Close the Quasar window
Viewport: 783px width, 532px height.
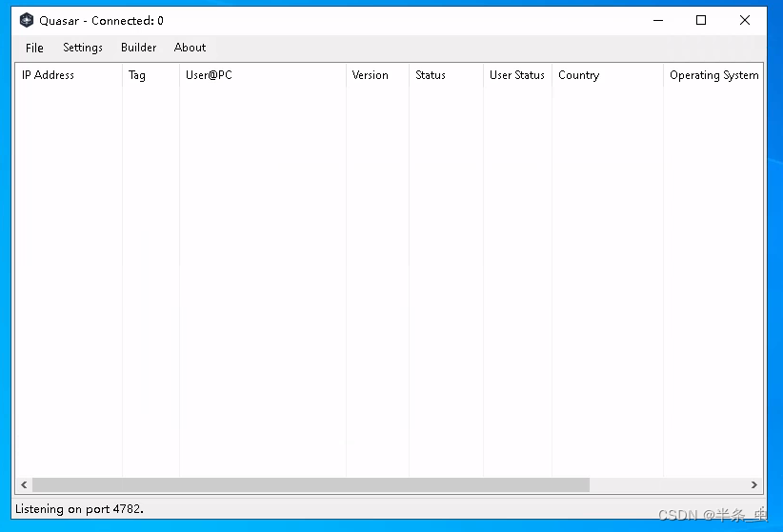[x=745, y=21]
